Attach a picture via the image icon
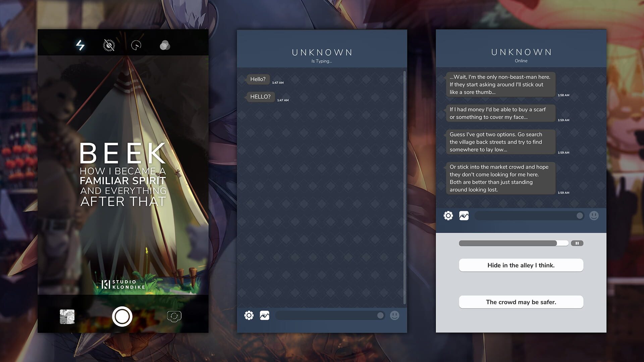The height and width of the screenshot is (362, 644). (x=265, y=315)
